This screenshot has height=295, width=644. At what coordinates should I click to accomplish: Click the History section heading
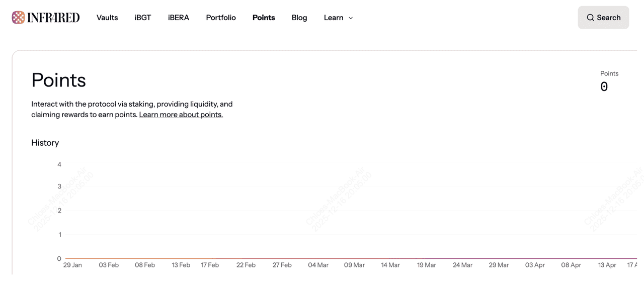[45, 143]
